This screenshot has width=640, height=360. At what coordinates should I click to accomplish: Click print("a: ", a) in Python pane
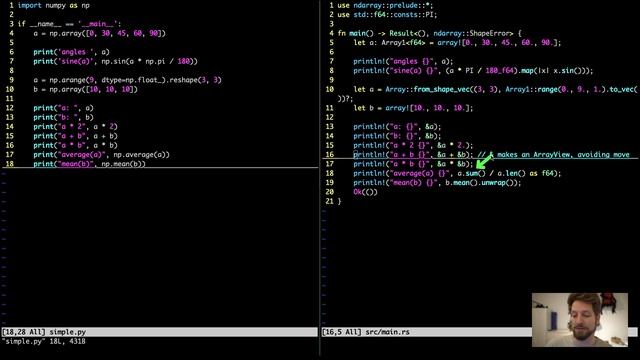coord(64,108)
